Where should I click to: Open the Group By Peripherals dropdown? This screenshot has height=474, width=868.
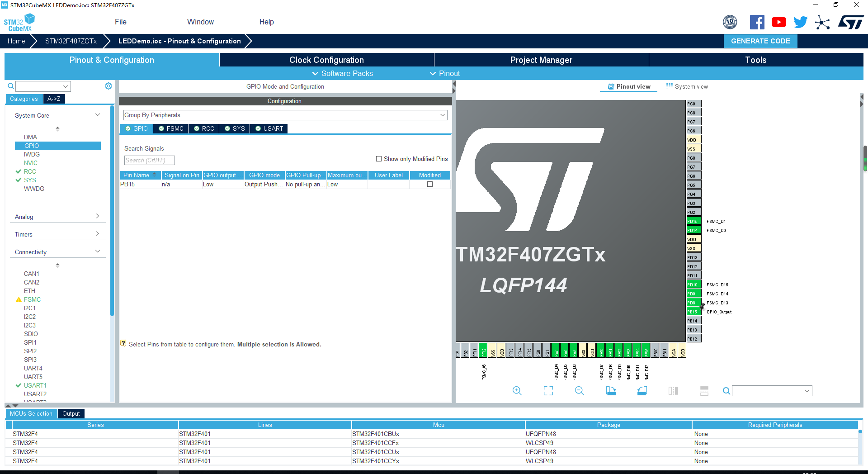coord(285,115)
